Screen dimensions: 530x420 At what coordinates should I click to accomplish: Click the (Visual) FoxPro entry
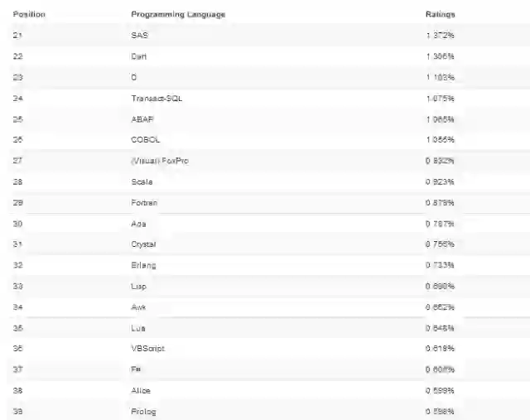160,161
